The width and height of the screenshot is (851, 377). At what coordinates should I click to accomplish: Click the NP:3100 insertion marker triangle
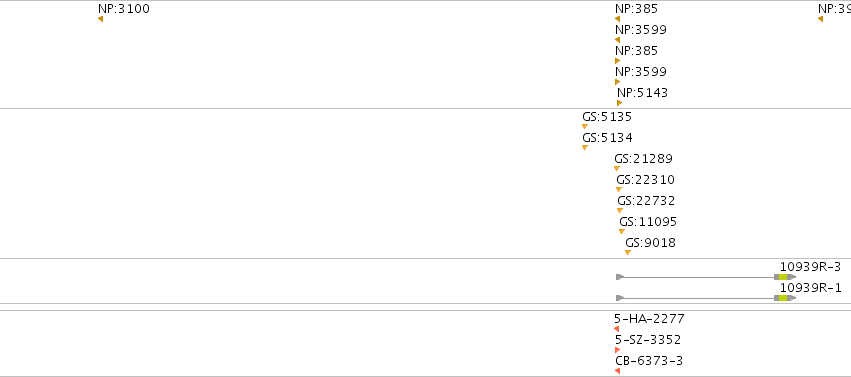point(100,19)
